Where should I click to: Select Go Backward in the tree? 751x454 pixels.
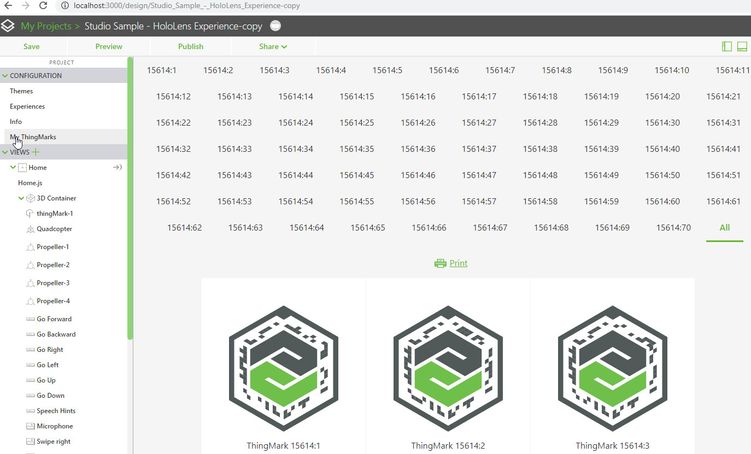(56, 334)
